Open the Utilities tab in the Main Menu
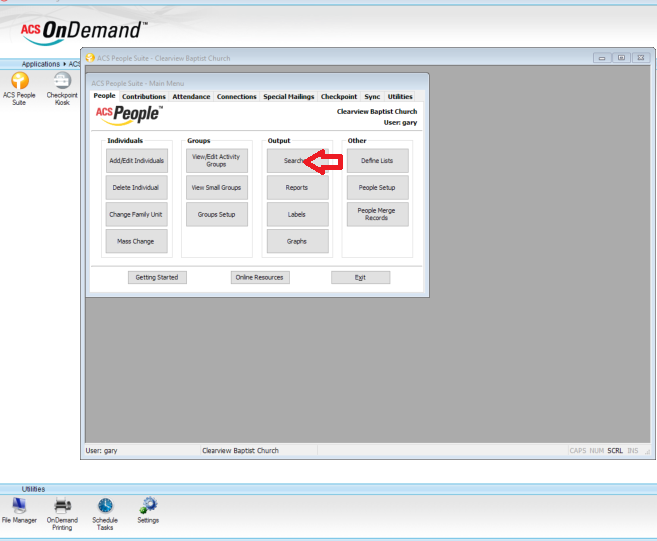The width and height of the screenshot is (657, 541). pyautogui.click(x=400, y=96)
